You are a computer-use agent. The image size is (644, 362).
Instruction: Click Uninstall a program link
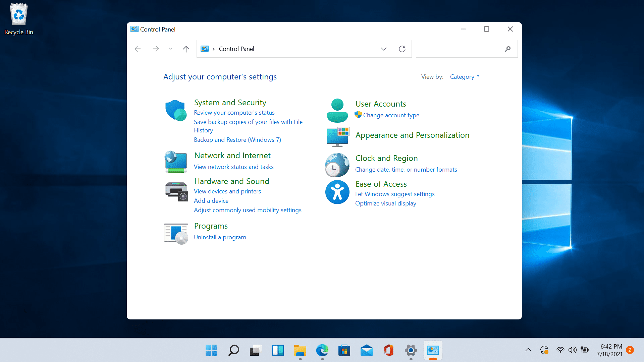click(220, 237)
